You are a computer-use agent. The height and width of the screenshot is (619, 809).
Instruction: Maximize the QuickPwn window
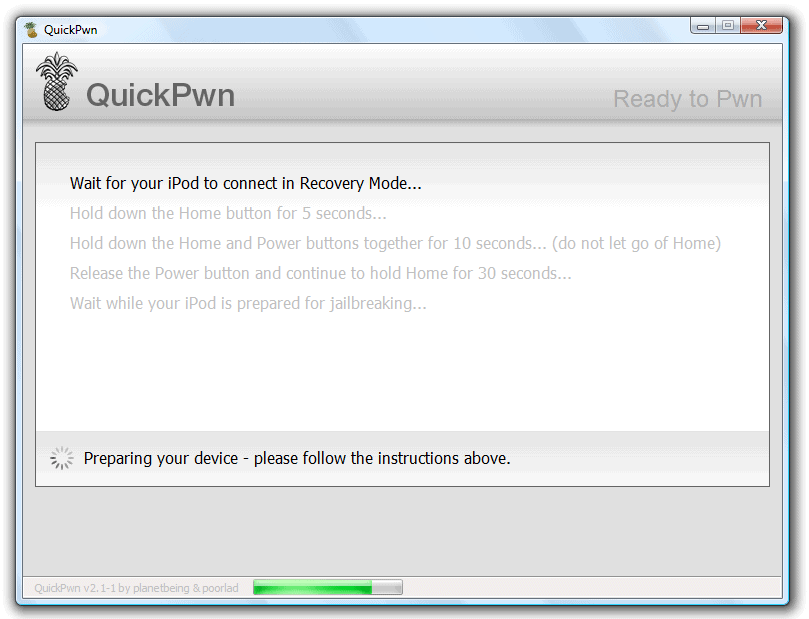728,26
